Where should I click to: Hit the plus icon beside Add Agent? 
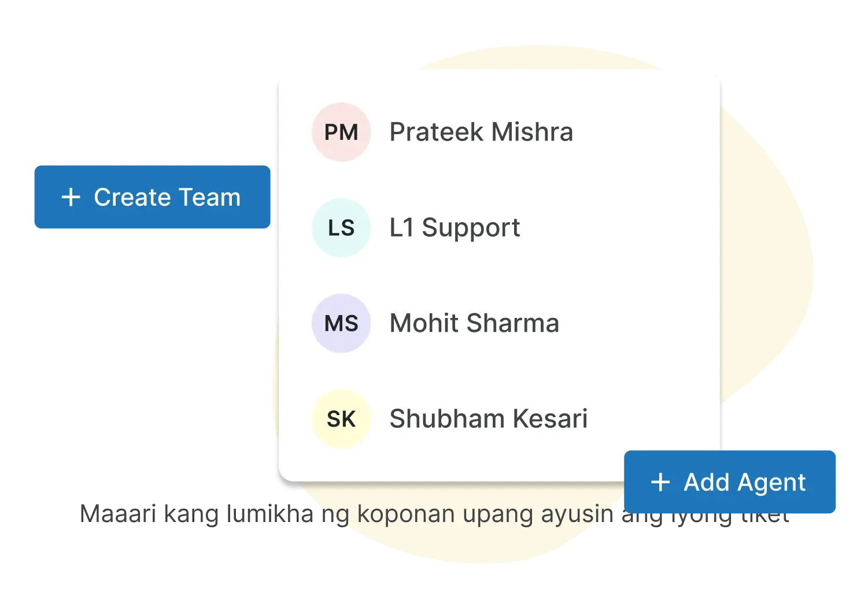click(x=660, y=482)
